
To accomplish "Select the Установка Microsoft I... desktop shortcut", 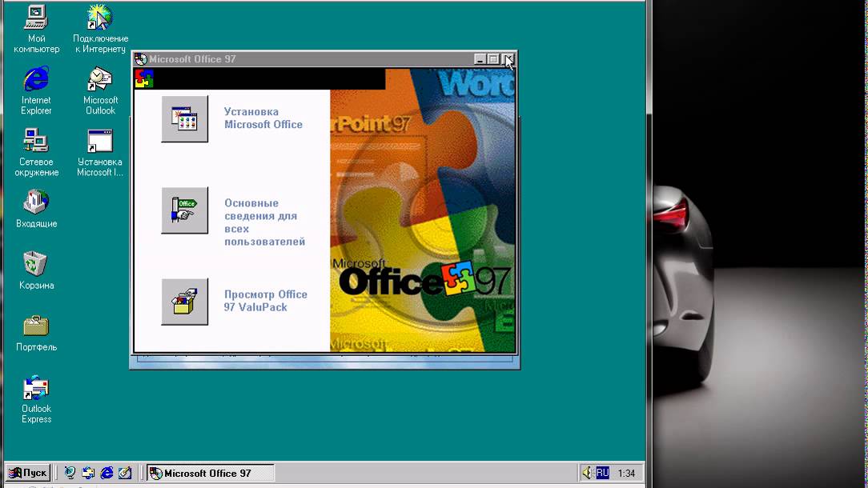I will pos(100,153).
